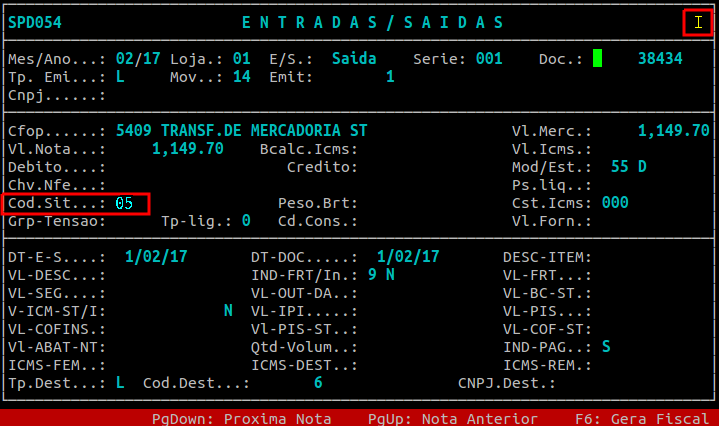Click the yellow I indicator in top-right corner
Image resolution: width=719 pixels, height=426 pixels.
(x=698, y=22)
